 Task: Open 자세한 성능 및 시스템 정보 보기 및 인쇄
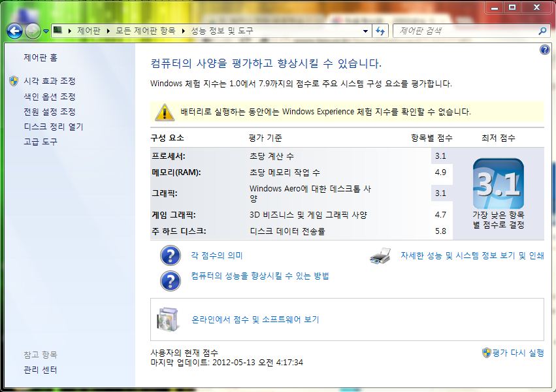pos(472,255)
